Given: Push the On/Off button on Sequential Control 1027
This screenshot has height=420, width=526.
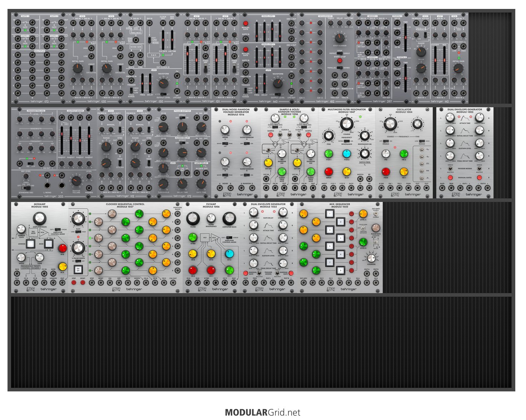Looking at the screenshot, I should 78,270.
